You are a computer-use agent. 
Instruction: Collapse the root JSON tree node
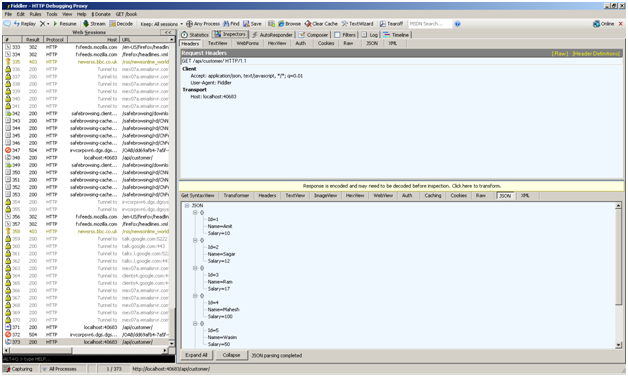click(x=187, y=206)
